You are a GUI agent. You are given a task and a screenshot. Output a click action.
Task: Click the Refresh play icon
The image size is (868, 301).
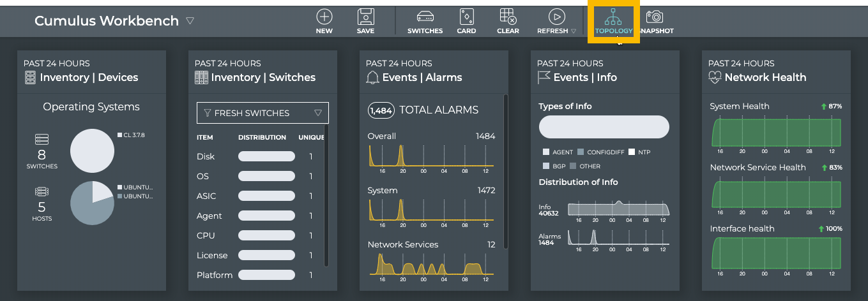[x=556, y=17]
